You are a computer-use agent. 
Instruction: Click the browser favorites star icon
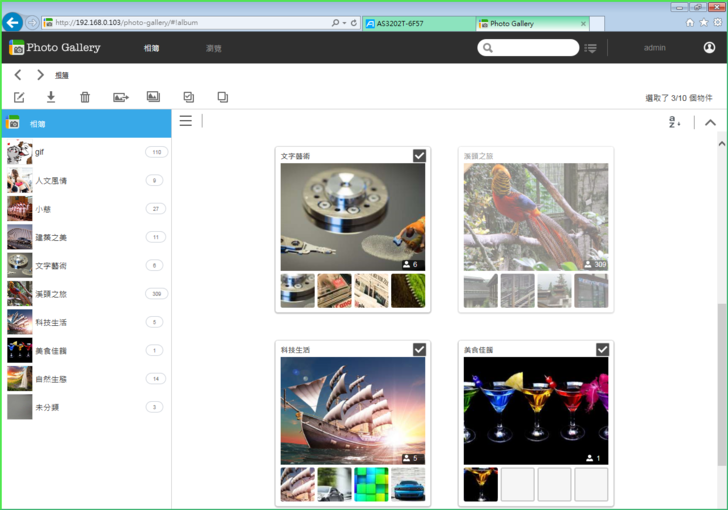click(704, 22)
